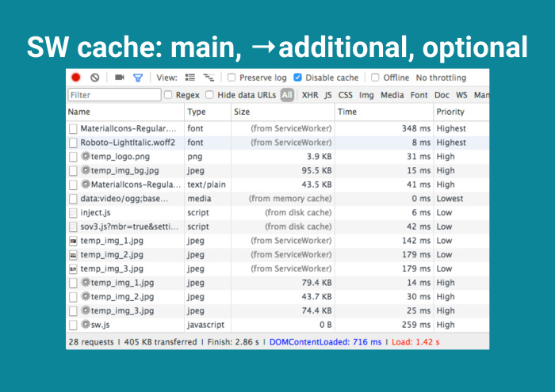Select the Roboto-LightItalic.woff2 request row
Viewport: 555px width, 392px height.
click(277, 143)
